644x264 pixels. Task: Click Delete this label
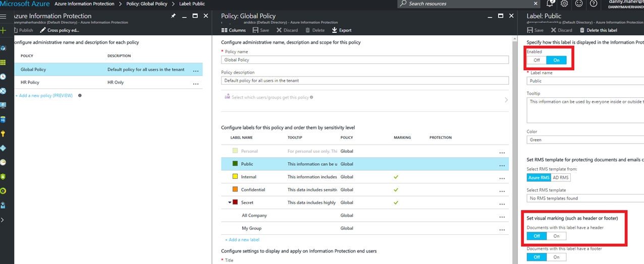(x=598, y=30)
